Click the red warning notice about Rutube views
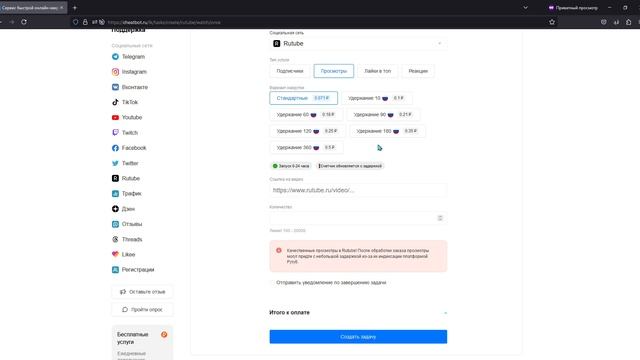 click(x=358, y=256)
